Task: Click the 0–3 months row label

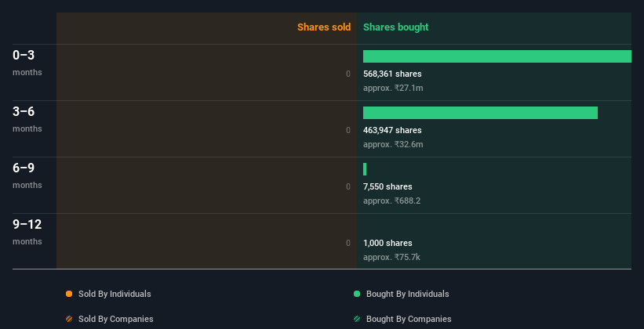Action: pos(27,63)
